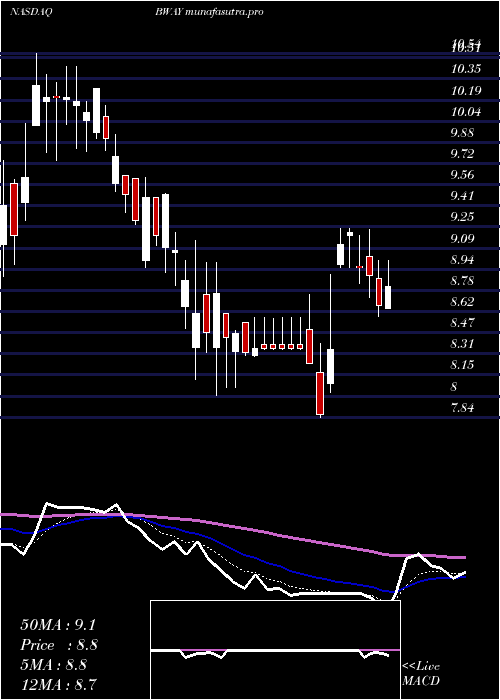The width and height of the screenshot is (500, 700).
Task: Click the 9.41 price axis label
Action: 462,196
